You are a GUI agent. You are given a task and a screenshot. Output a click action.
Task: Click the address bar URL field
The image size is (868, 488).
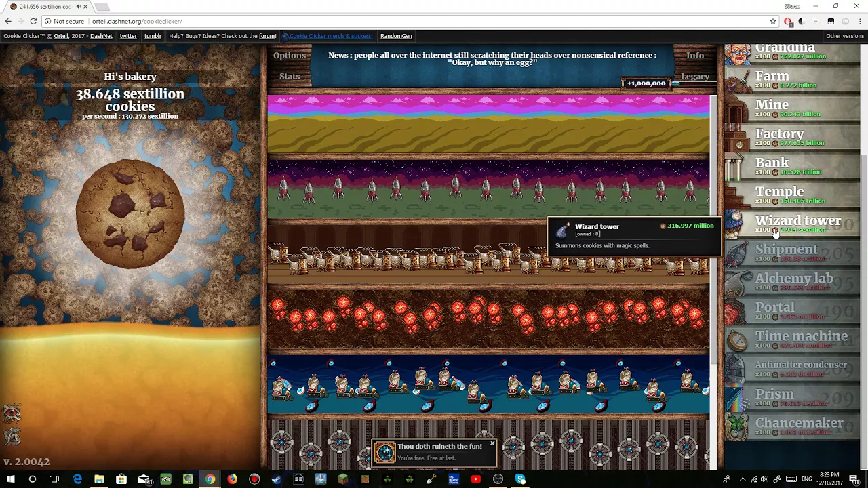click(407, 22)
